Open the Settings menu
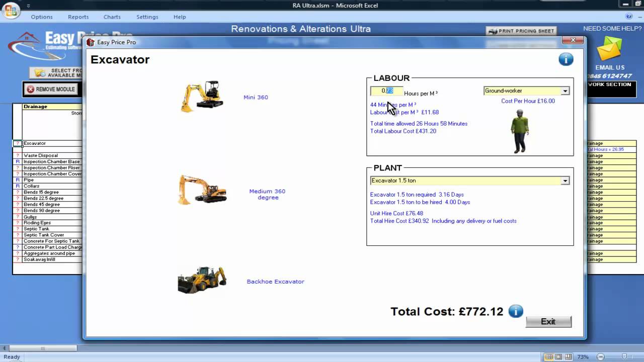Image resolution: width=644 pixels, height=362 pixels. (x=147, y=17)
